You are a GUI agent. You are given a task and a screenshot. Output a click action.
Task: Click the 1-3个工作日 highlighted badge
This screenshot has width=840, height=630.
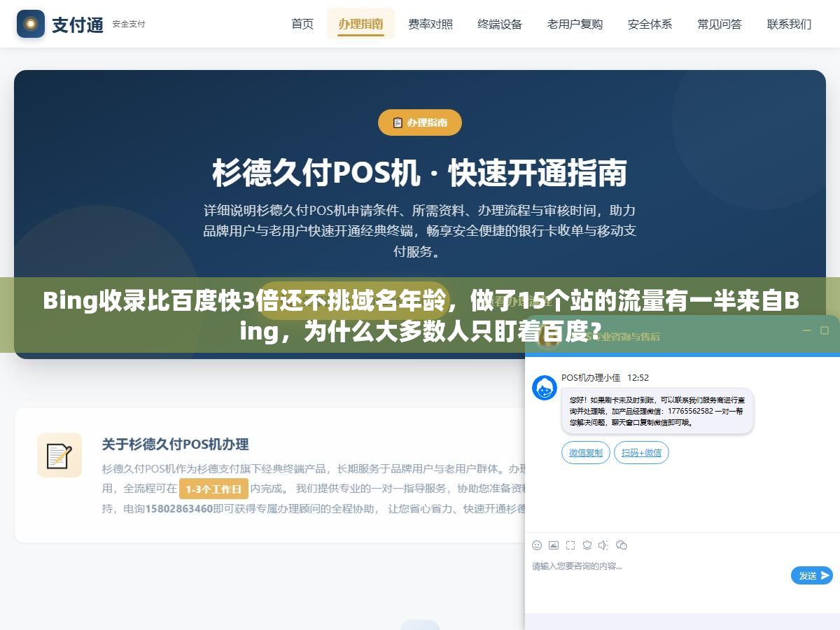click(x=213, y=489)
